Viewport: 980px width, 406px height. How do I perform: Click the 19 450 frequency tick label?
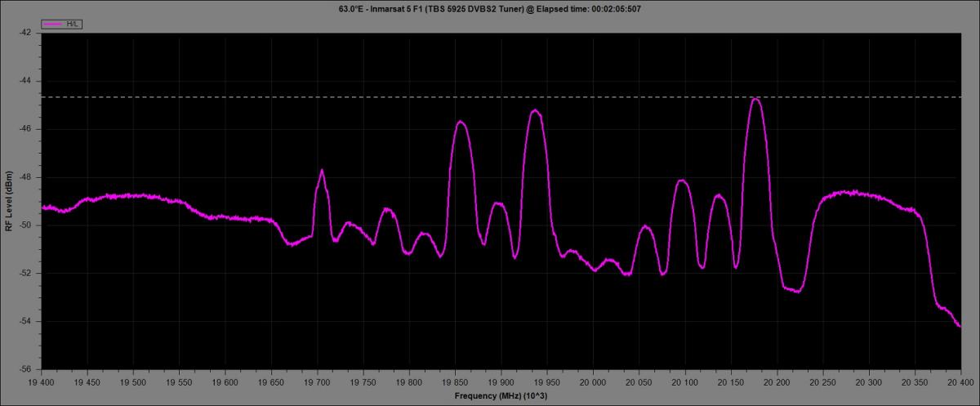87,381
